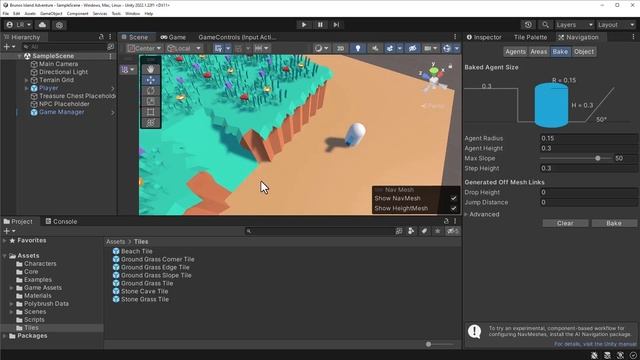
Task: Expand Player object in Hierarchy
Action: (27, 88)
